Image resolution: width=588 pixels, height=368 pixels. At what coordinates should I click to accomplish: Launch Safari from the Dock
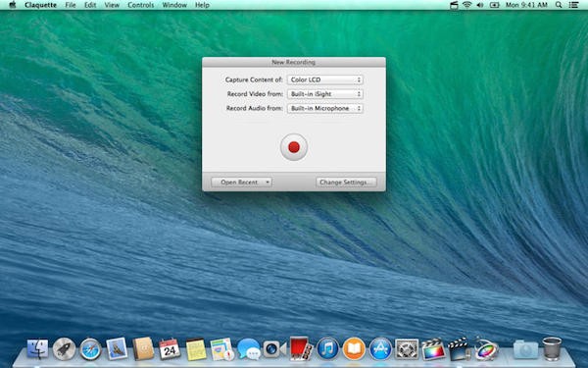90,348
